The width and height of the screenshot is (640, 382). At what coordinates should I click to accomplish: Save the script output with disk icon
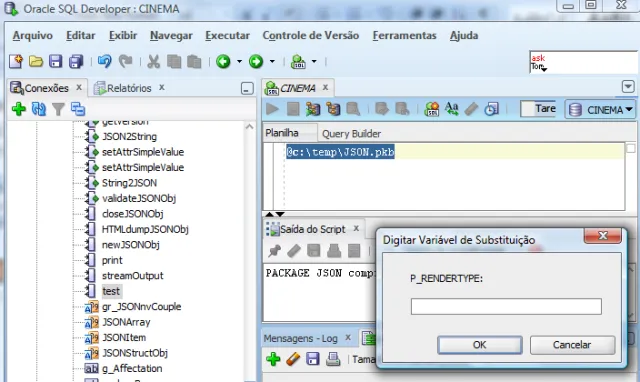pyautogui.click(x=313, y=251)
